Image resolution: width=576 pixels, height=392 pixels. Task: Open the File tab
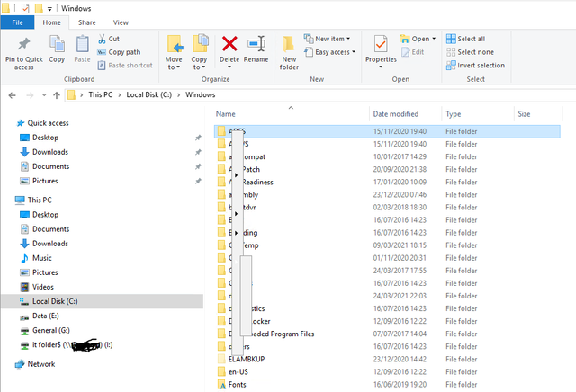(18, 22)
